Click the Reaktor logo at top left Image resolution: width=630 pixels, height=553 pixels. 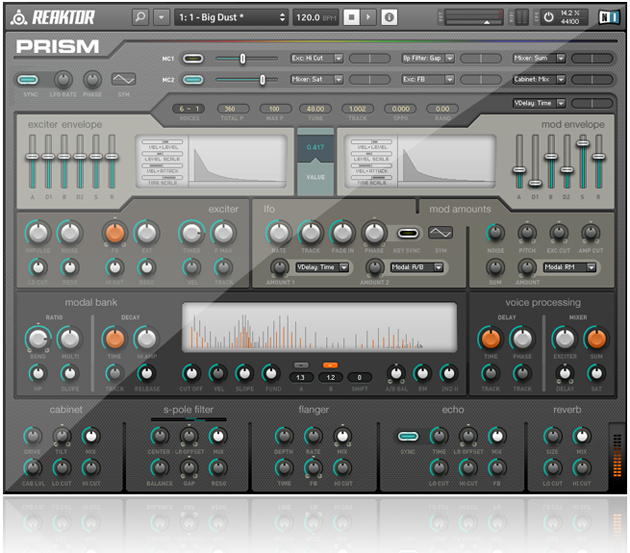(x=53, y=17)
